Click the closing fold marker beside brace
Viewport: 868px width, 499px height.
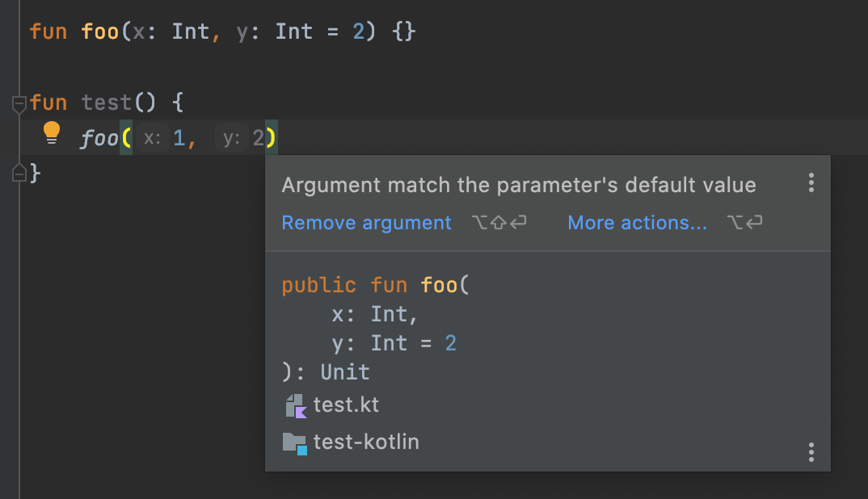point(19,173)
